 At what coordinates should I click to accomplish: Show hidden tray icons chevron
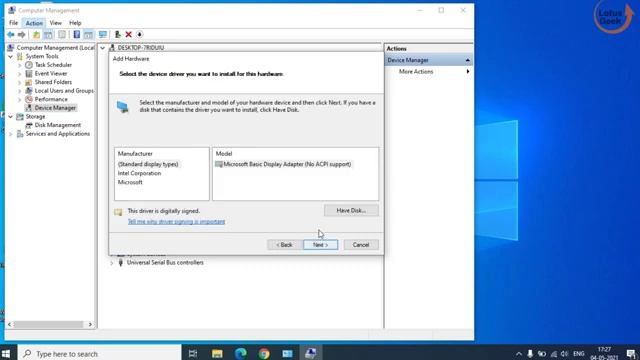tap(519, 354)
